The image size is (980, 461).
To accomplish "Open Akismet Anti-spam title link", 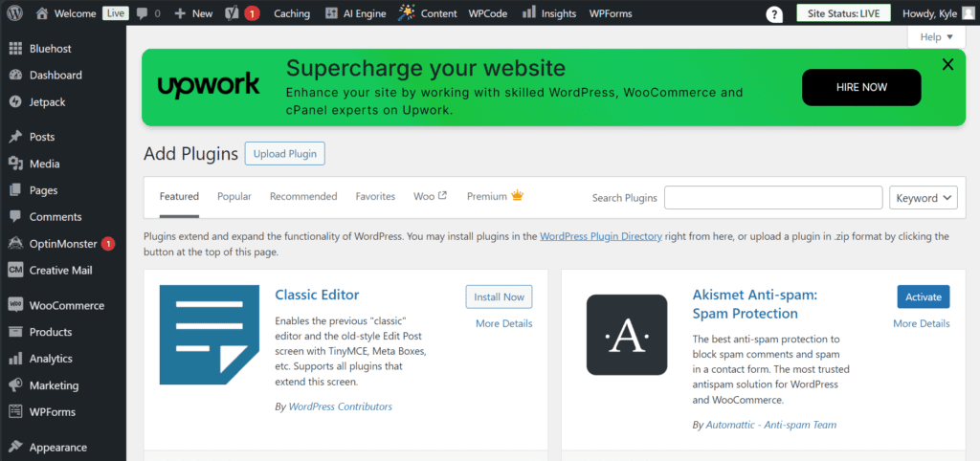I will (x=754, y=303).
